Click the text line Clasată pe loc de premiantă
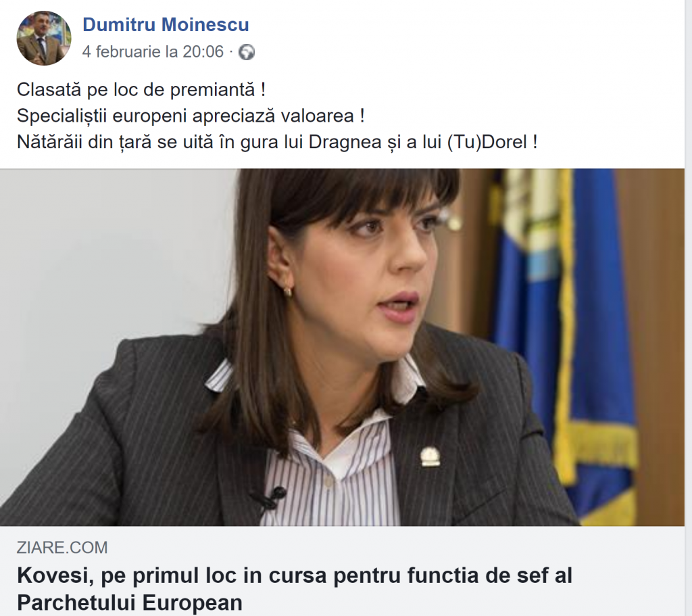Image resolution: width=692 pixels, height=616 pixels. [141, 90]
